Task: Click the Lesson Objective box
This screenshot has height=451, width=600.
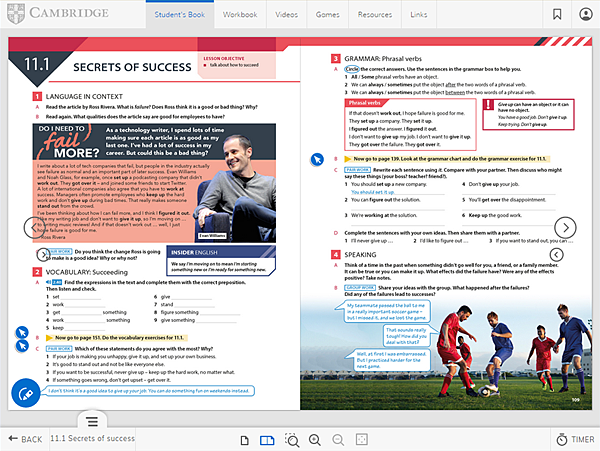Action: pyautogui.click(x=237, y=66)
